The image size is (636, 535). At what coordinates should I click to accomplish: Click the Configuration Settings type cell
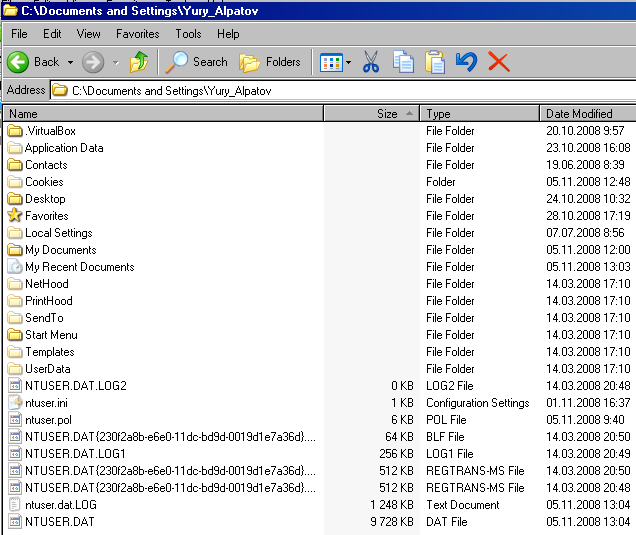pos(477,403)
